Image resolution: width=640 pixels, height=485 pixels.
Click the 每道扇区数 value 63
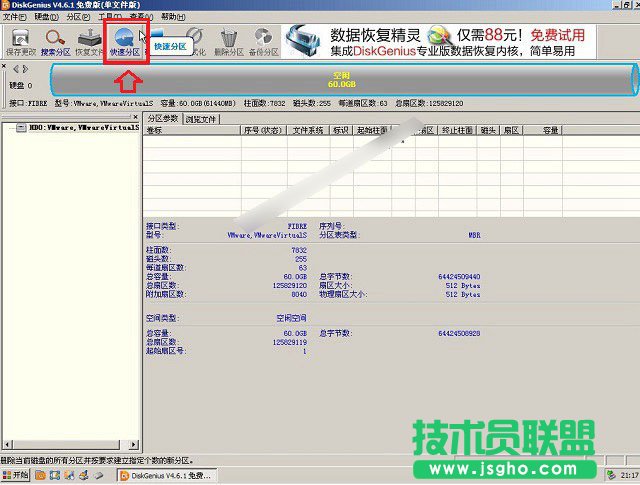[302, 268]
